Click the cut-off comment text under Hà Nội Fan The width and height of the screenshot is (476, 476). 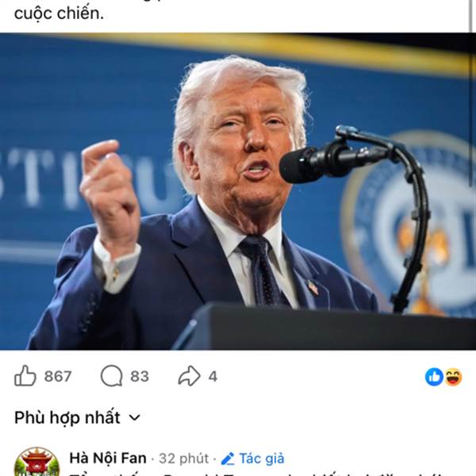point(255,474)
